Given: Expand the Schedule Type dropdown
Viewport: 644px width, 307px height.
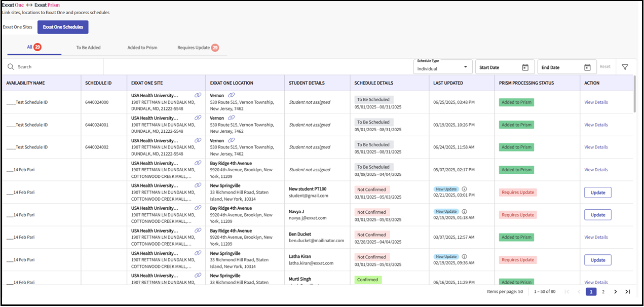Looking at the screenshot, I should [x=465, y=67].
